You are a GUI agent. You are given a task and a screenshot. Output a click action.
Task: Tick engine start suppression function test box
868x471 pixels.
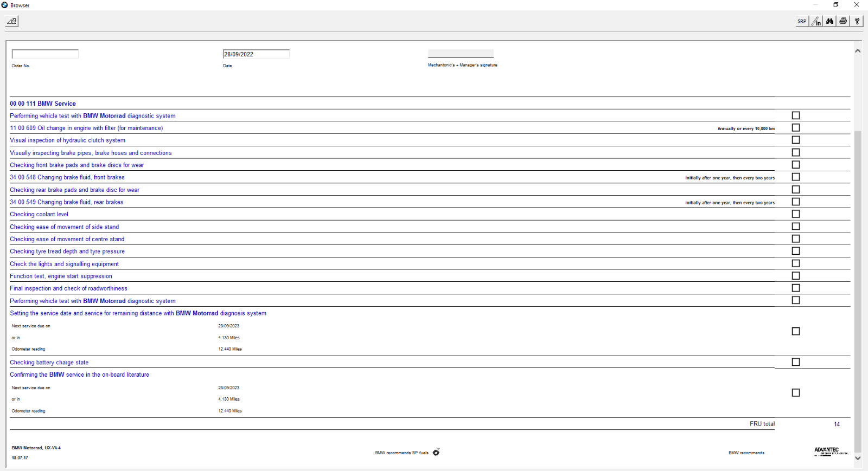click(796, 276)
